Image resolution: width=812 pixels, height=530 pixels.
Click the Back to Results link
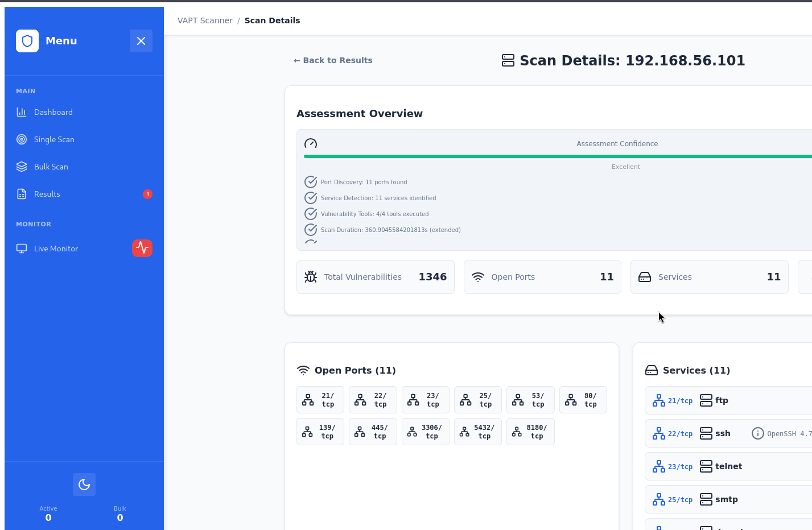pos(333,60)
